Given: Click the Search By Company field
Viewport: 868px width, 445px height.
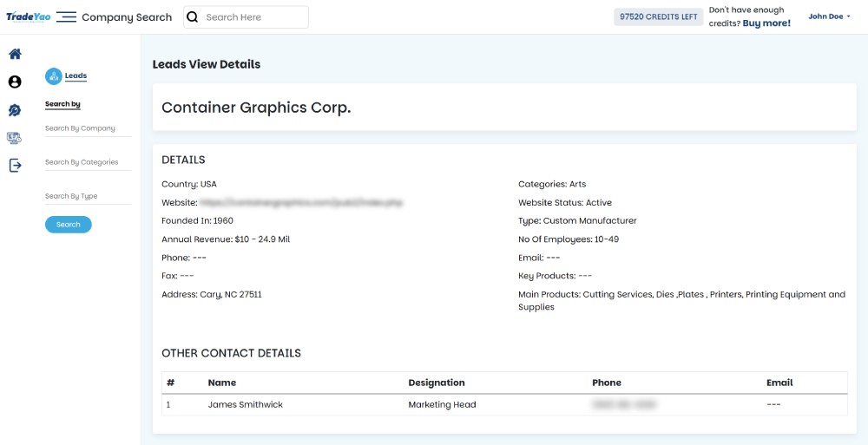Looking at the screenshot, I should click(x=88, y=128).
